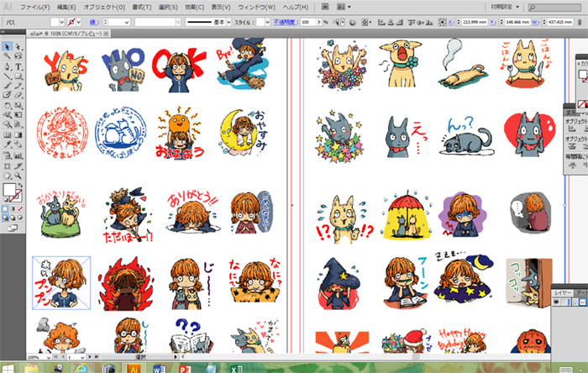
Task: Open the zoom level 100% dropdown
Action: point(49,357)
